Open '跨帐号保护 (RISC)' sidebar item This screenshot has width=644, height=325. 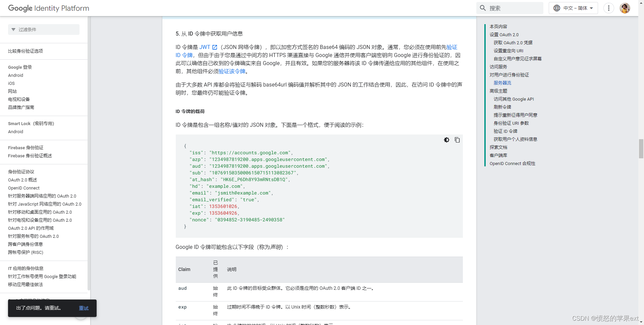25,253
